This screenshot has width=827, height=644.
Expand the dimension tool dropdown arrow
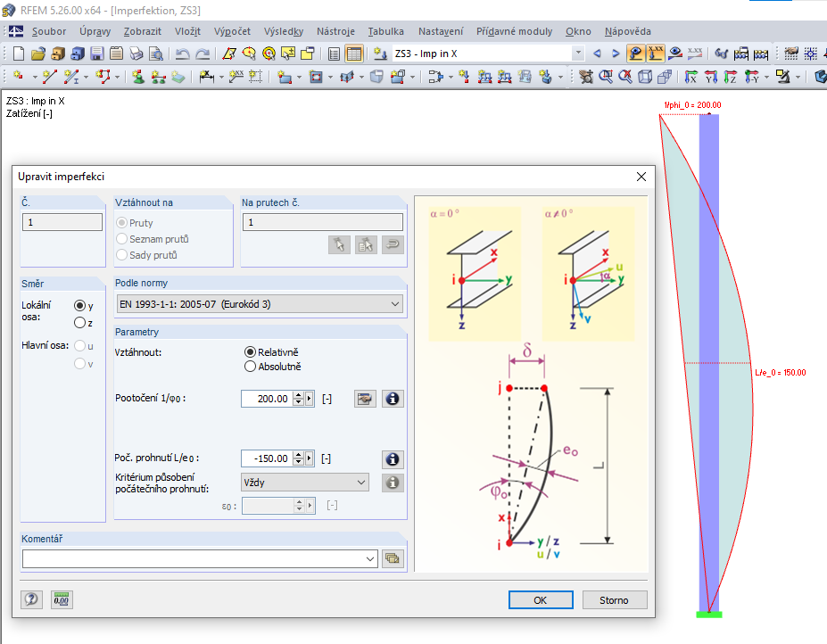pos(221,78)
